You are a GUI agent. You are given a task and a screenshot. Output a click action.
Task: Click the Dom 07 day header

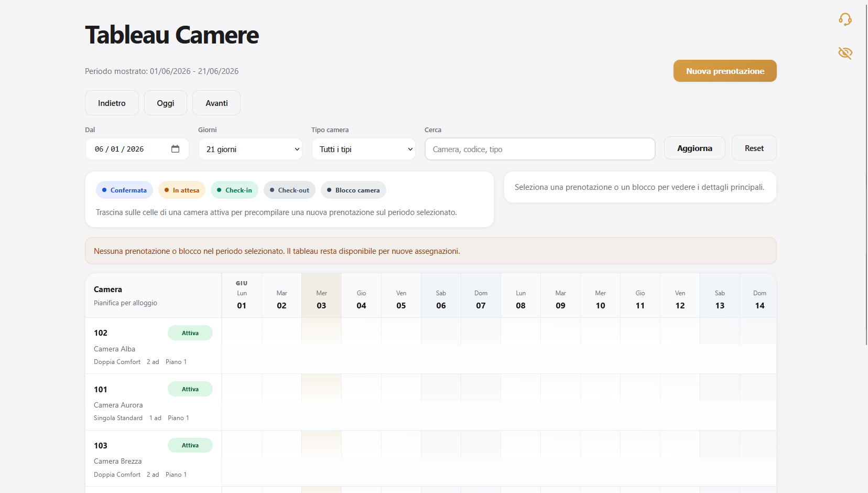pos(481,295)
